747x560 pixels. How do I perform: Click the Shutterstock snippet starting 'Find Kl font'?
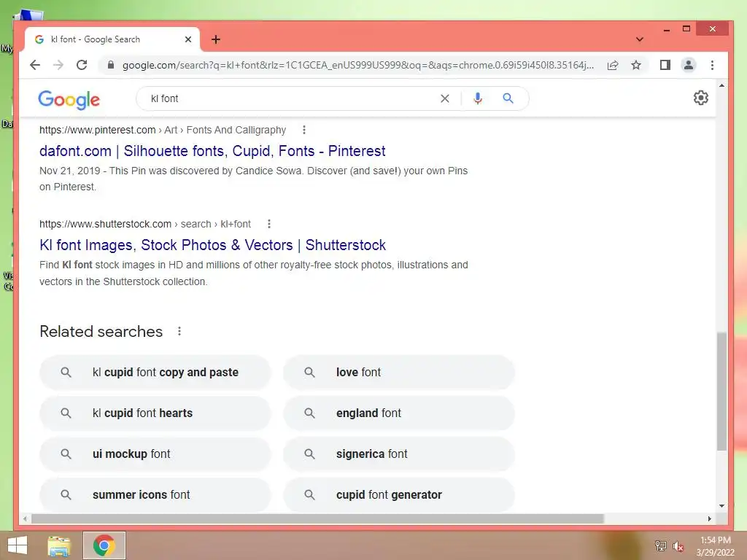point(253,273)
